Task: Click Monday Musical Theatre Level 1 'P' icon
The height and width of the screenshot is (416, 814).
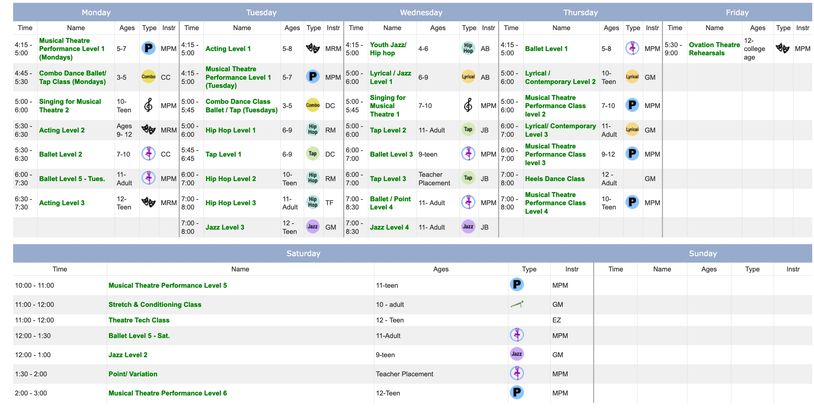Action: [148, 48]
